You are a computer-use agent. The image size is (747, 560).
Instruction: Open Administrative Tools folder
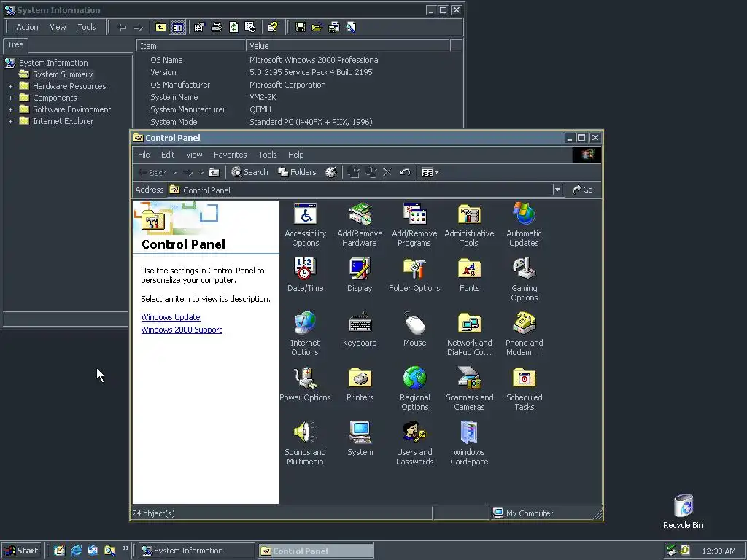(x=469, y=225)
